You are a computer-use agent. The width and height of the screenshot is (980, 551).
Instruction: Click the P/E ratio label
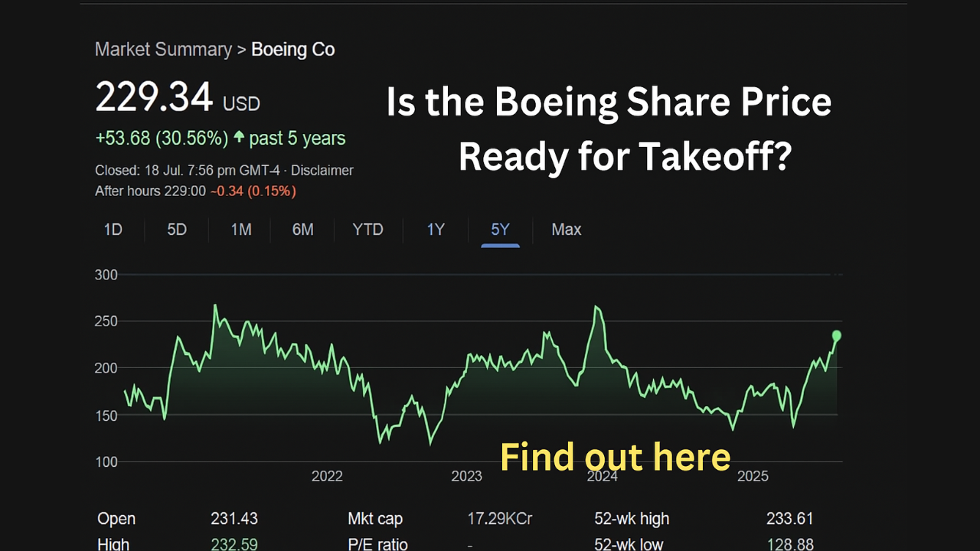click(x=378, y=544)
